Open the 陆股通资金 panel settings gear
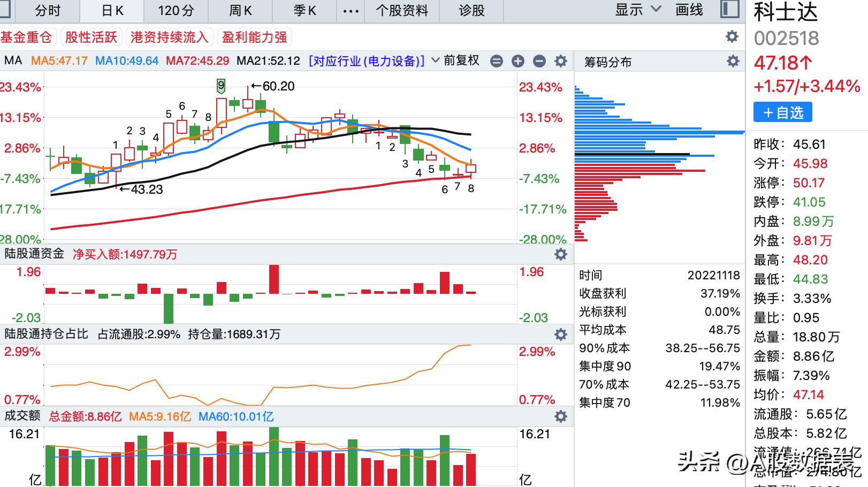This screenshot has height=487, width=868. point(561,254)
